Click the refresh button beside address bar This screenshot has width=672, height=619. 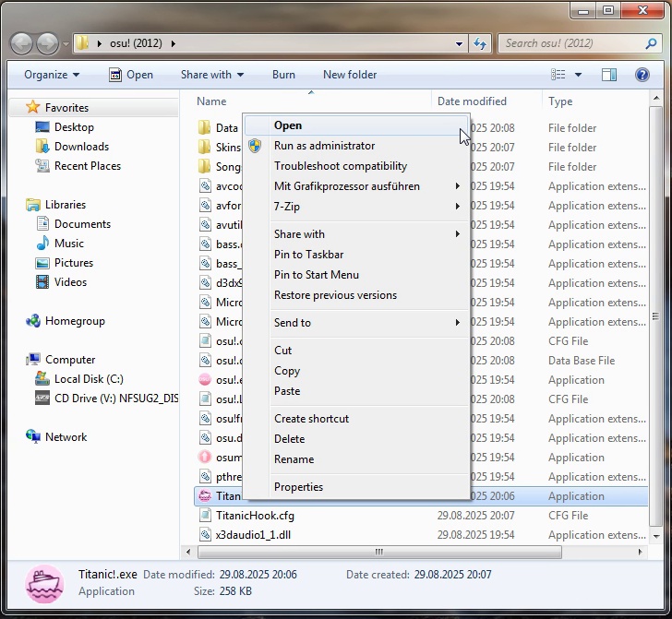click(x=480, y=43)
